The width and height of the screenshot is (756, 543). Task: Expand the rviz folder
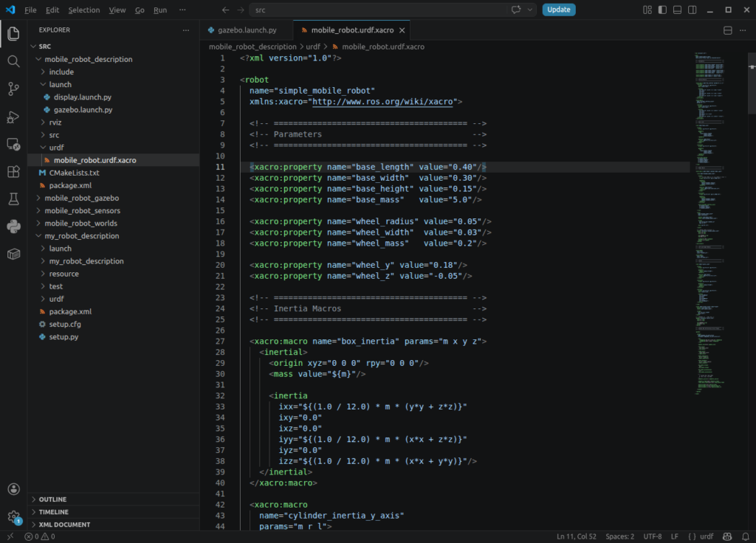tap(113, 122)
